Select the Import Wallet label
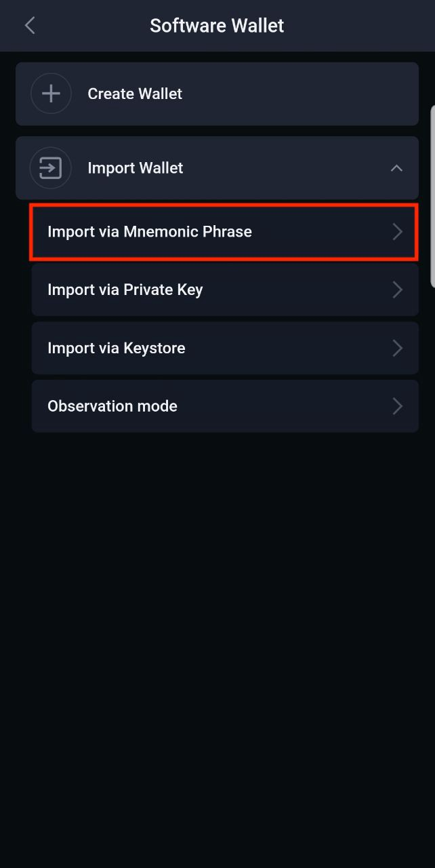 click(136, 167)
